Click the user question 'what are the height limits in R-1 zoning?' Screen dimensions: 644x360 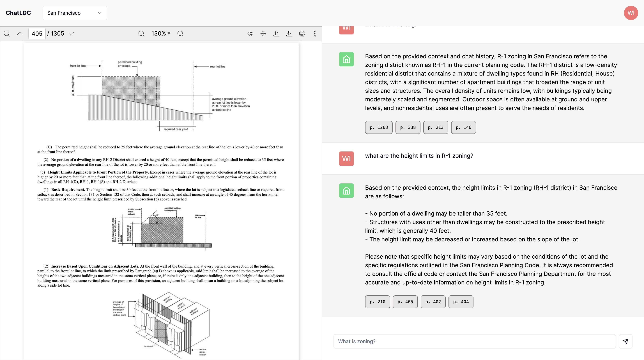(419, 156)
